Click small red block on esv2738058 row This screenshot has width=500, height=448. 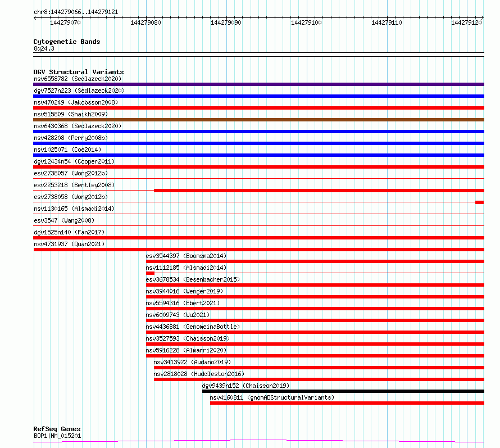pyautogui.click(x=480, y=202)
